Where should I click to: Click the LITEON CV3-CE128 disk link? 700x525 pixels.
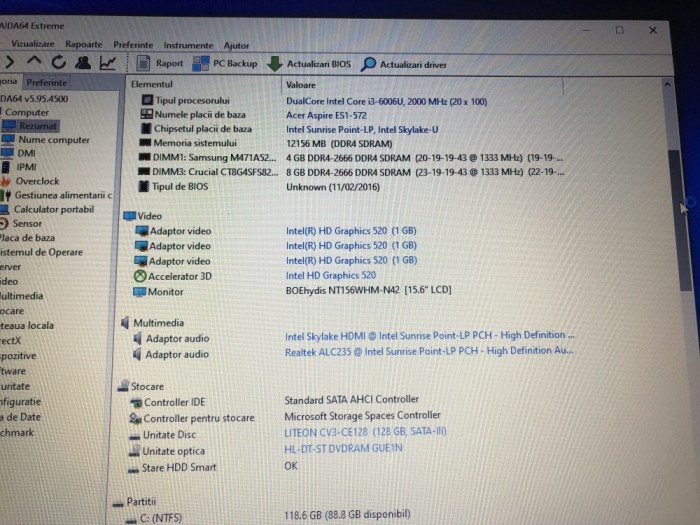[365, 432]
